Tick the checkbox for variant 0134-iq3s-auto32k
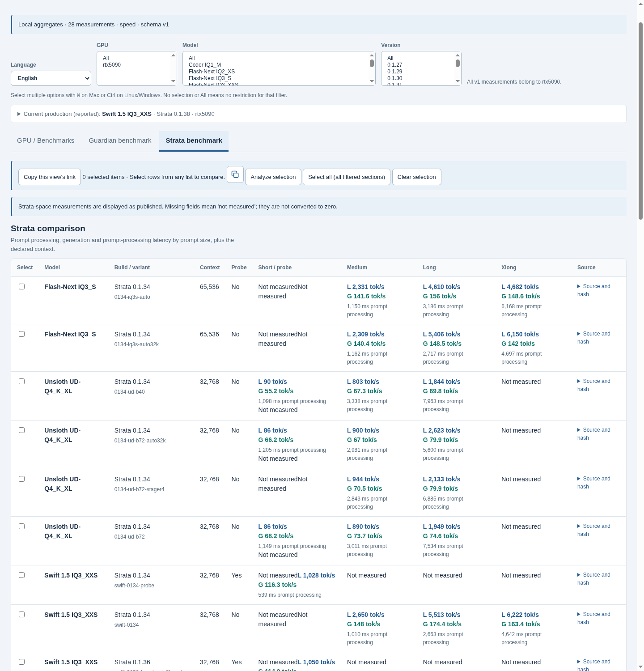This screenshot has width=644, height=671. 21,334
